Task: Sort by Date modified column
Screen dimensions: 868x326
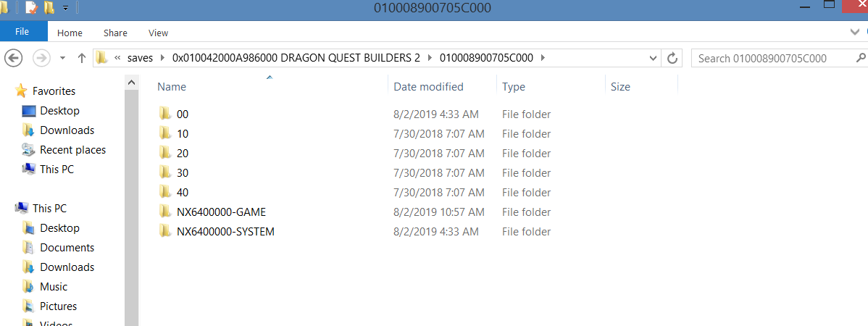Action: tap(428, 87)
